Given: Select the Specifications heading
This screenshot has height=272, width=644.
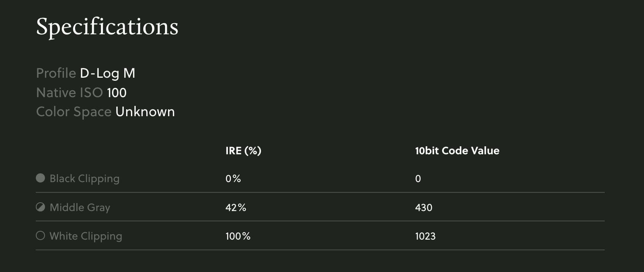Looking at the screenshot, I should coord(107,27).
